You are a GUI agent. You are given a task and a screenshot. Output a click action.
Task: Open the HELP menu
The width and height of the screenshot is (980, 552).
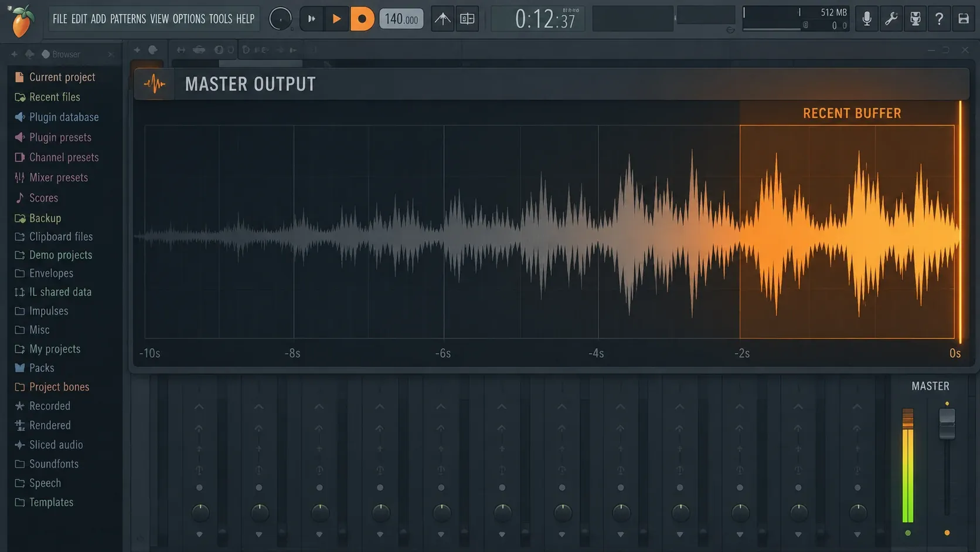tap(245, 19)
